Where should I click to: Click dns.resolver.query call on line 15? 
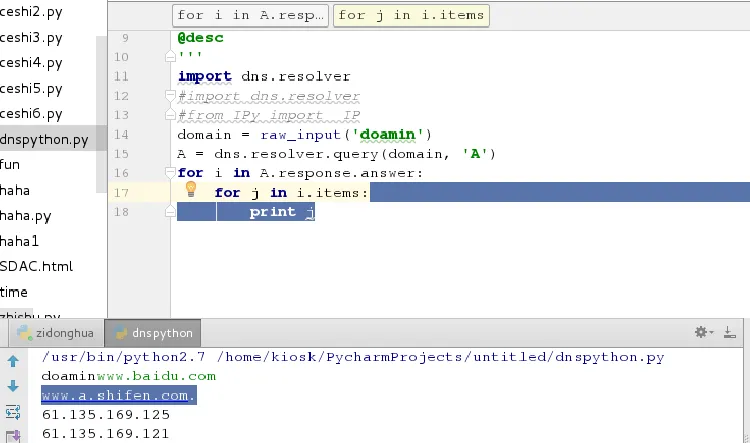pos(297,154)
